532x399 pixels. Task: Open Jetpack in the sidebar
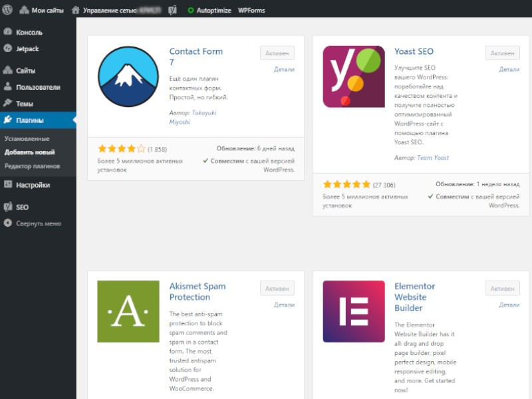coord(28,49)
